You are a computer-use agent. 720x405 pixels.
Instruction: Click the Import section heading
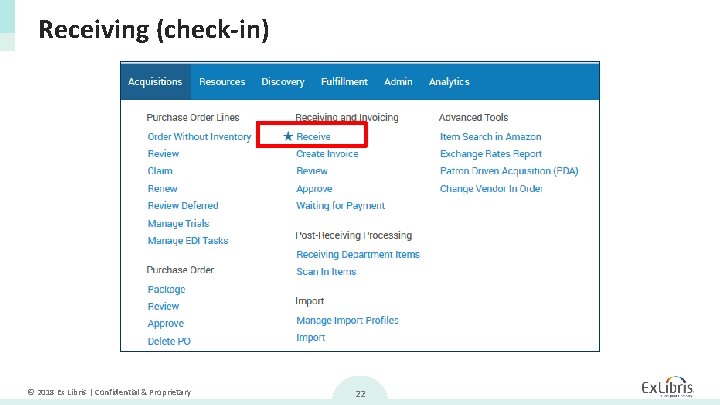309,301
